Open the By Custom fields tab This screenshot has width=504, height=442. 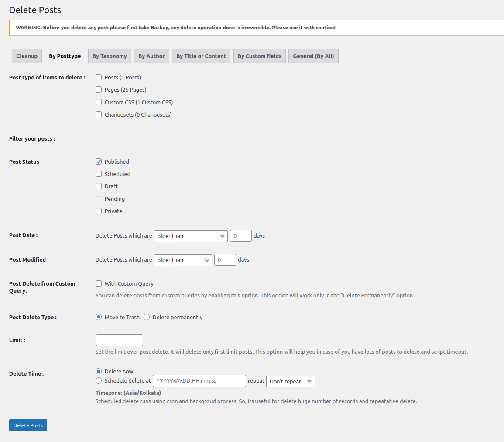point(259,56)
